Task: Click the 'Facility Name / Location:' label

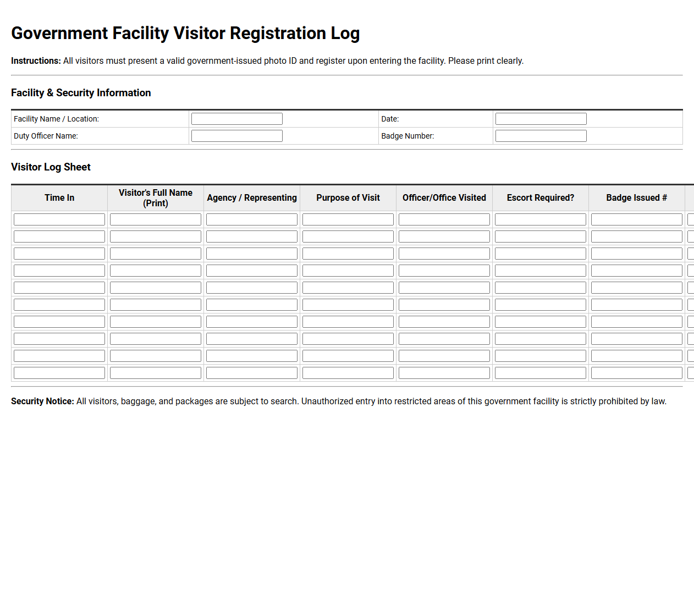Action: pyautogui.click(x=57, y=119)
